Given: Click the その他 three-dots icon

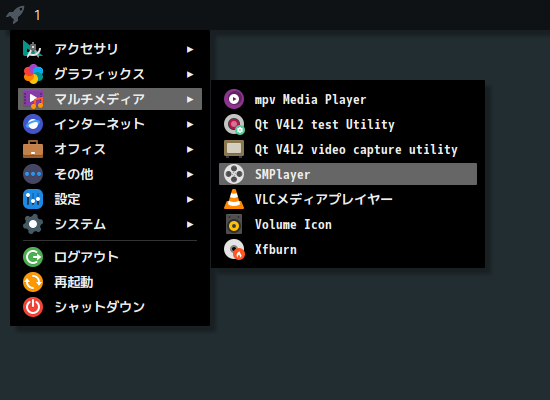Looking at the screenshot, I should (x=33, y=174).
